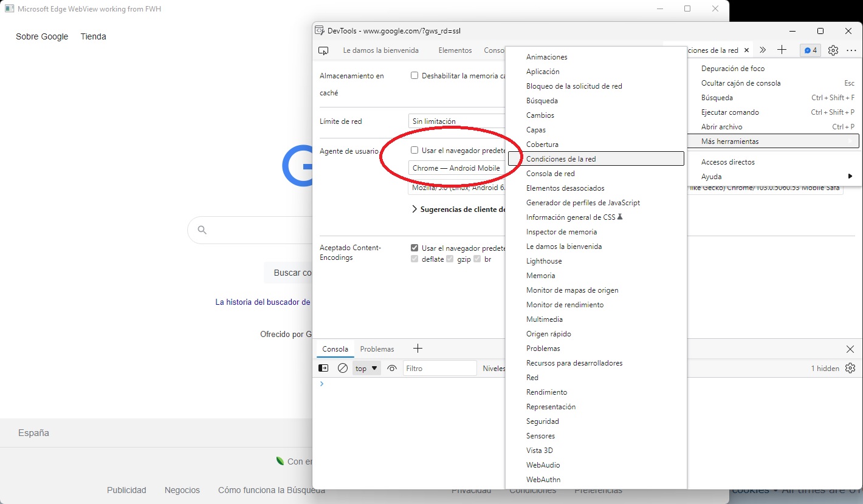Add a new DevTools tool with the plus icon
Screen dimensions: 863x504
pyautogui.click(x=782, y=50)
